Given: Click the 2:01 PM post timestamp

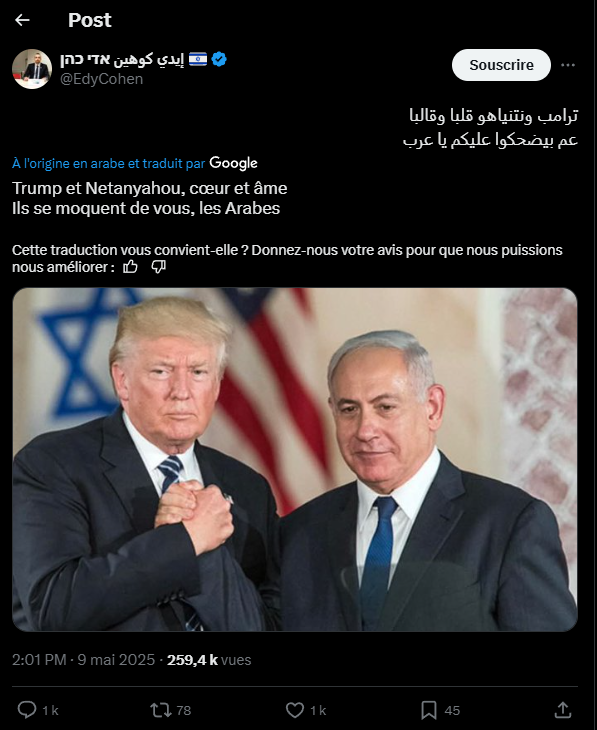Looking at the screenshot, I should coord(39,660).
